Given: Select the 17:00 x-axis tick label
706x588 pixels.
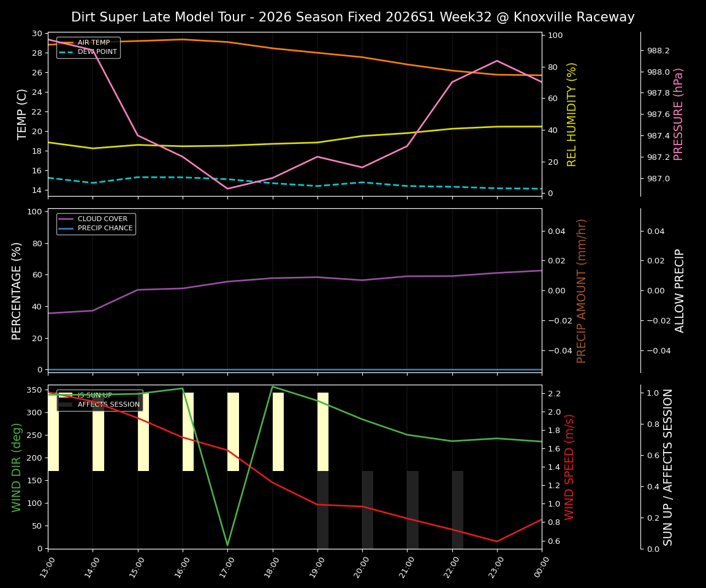Looking at the screenshot, I should click(x=227, y=567).
